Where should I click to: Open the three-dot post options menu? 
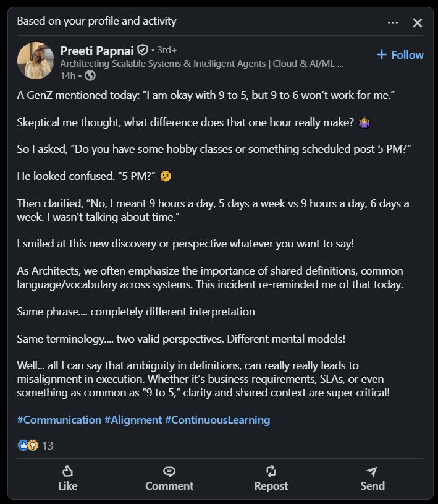click(392, 23)
